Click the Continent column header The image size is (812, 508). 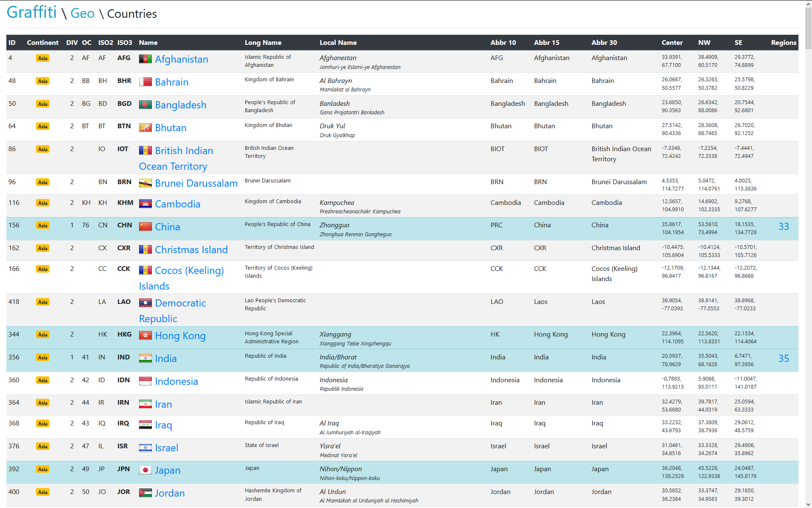(x=42, y=42)
